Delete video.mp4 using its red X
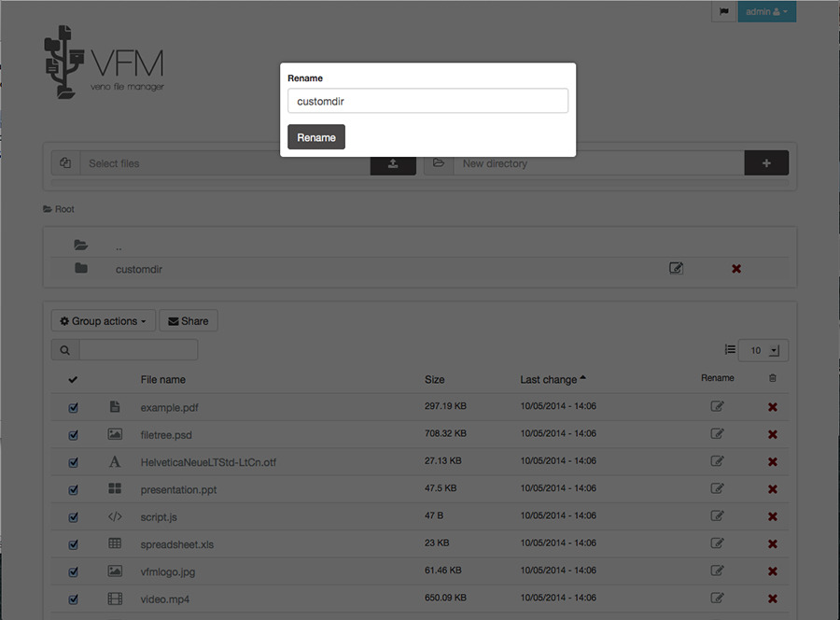This screenshot has height=620, width=840. coord(772,599)
